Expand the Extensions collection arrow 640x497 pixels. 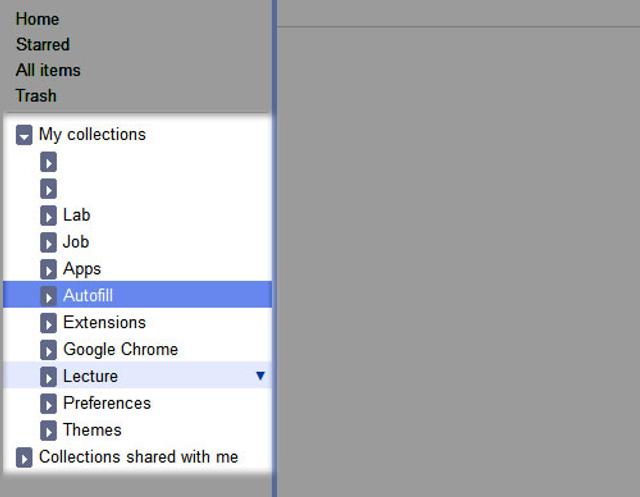pos(48,323)
